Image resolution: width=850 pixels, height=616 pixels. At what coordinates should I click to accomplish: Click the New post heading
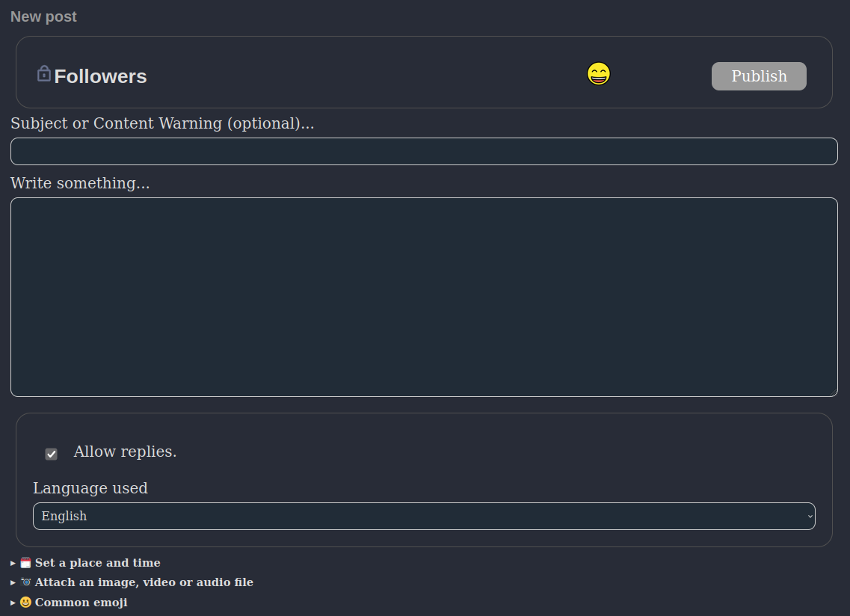click(43, 16)
